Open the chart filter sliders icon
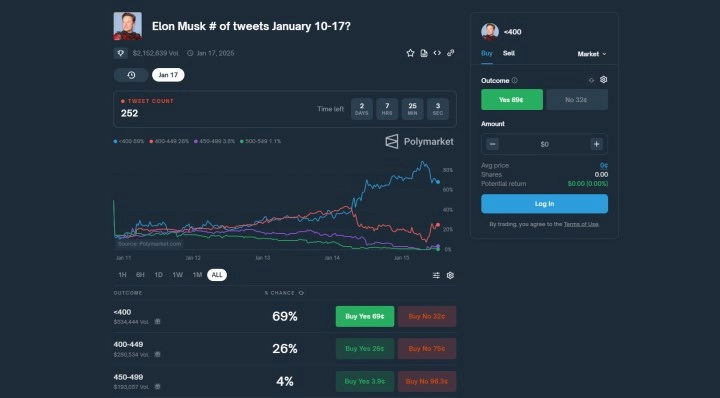The image size is (720, 398). tap(436, 275)
